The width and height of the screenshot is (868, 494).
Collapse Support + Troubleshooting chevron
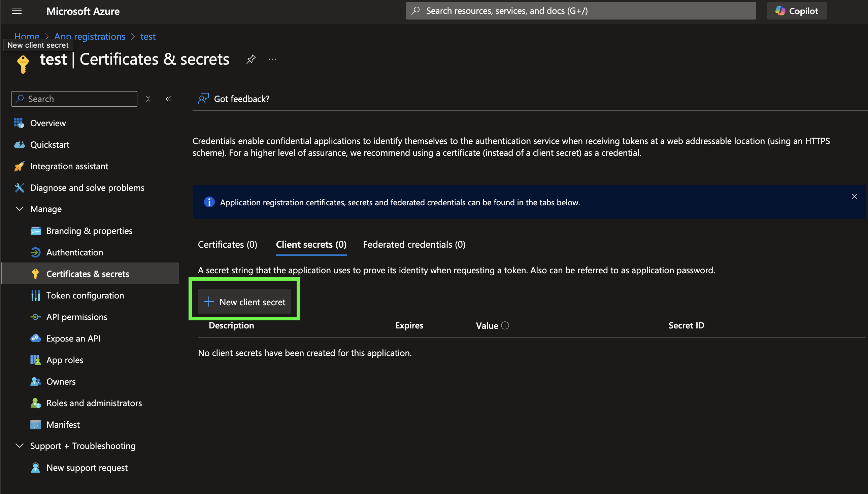point(19,446)
